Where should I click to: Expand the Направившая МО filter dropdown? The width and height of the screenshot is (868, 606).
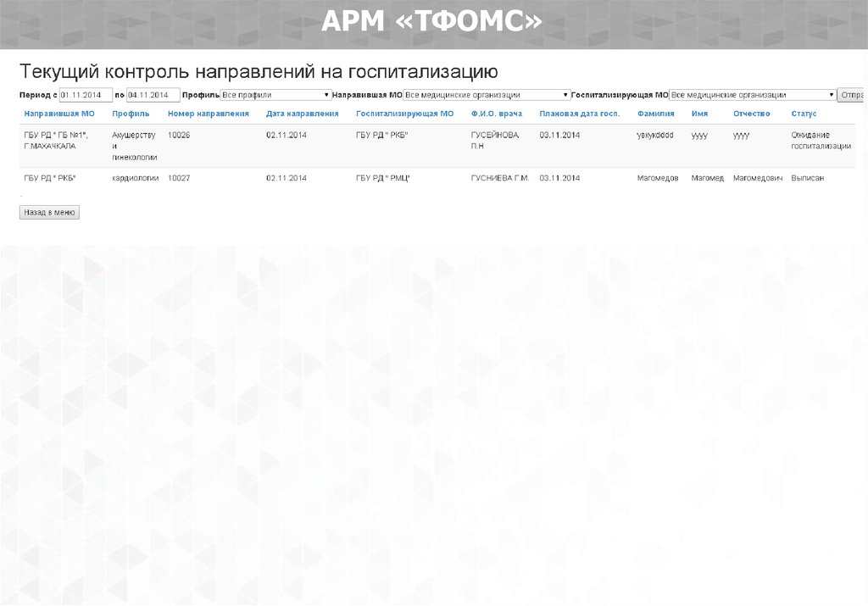[x=487, y=95]
